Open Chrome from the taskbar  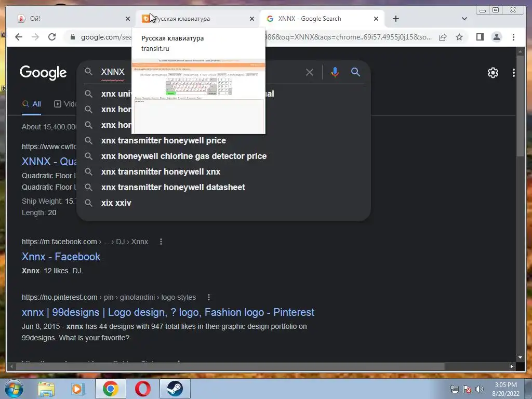111,389
